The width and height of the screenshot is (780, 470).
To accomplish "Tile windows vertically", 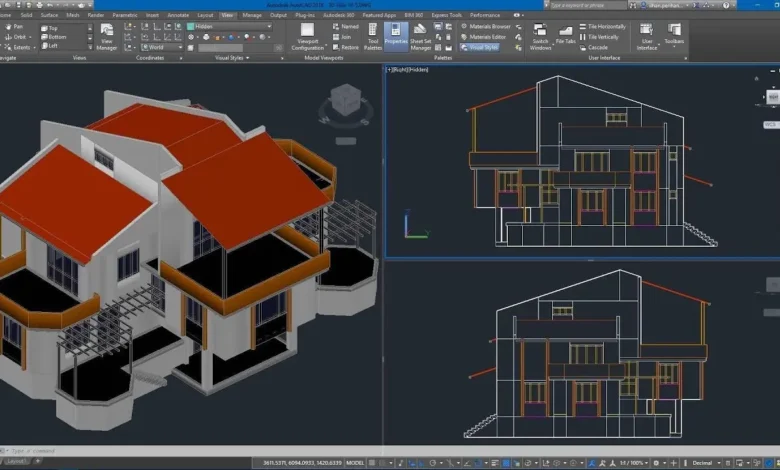I will 599,37.
